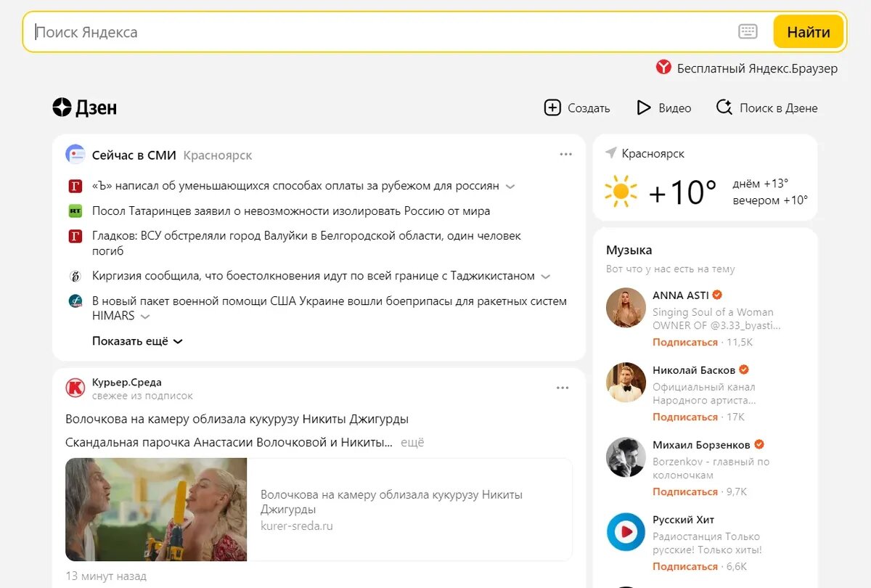Subscribe to Русский Хит via Подписаться
The width and height of the screenshot is (871, 588).
(685, 566)
